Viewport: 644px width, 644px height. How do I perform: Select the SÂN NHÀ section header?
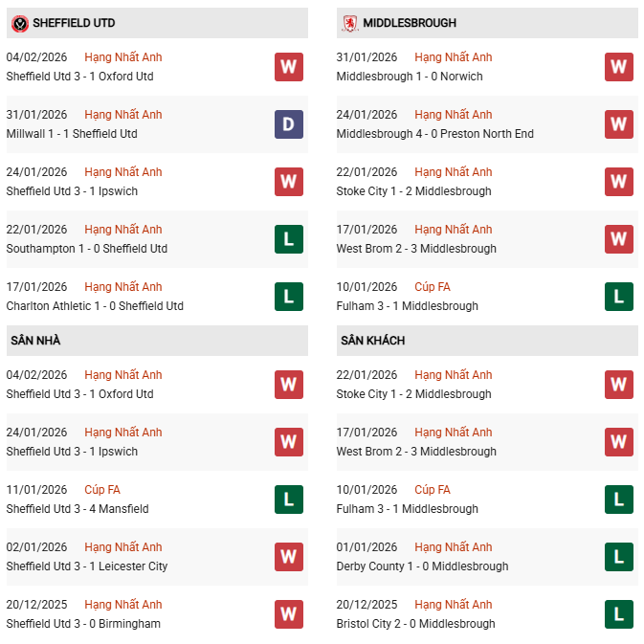coord(35,341)
